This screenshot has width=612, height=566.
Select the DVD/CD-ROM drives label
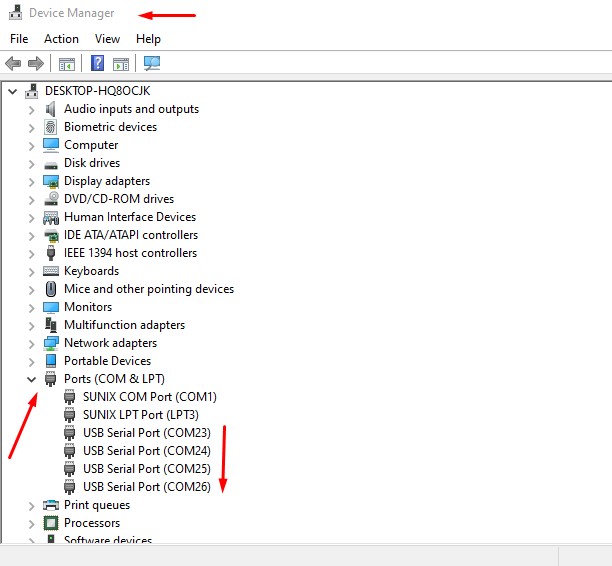point(119,199)
